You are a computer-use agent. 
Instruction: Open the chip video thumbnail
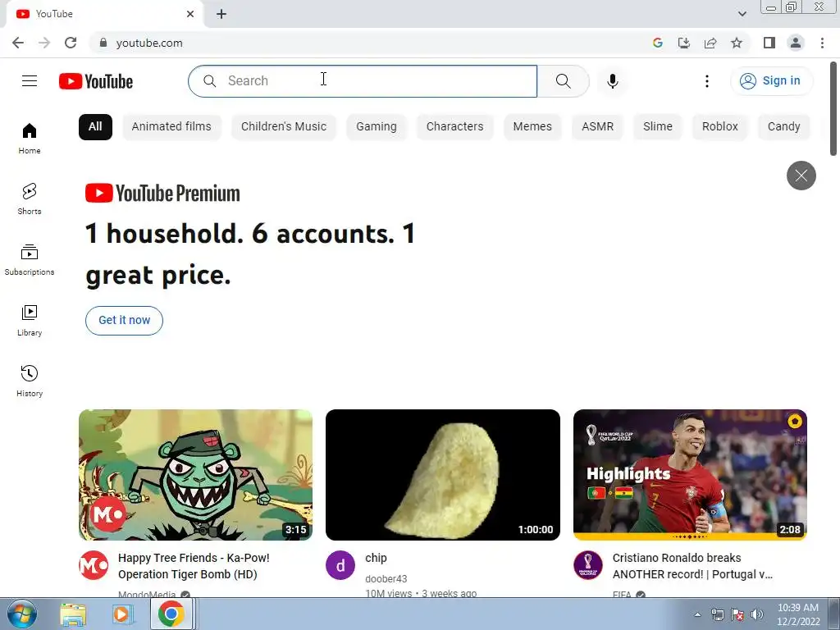pyautogui.click(x=442, y=475)
